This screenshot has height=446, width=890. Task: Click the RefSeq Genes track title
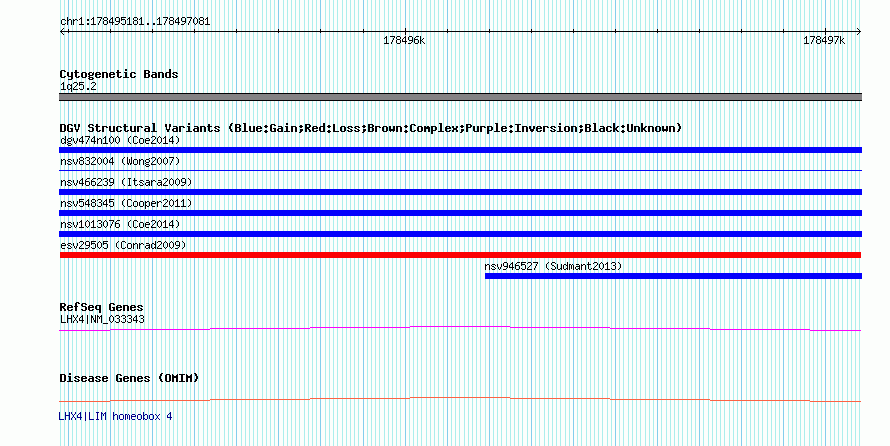(x=101, y=307)
